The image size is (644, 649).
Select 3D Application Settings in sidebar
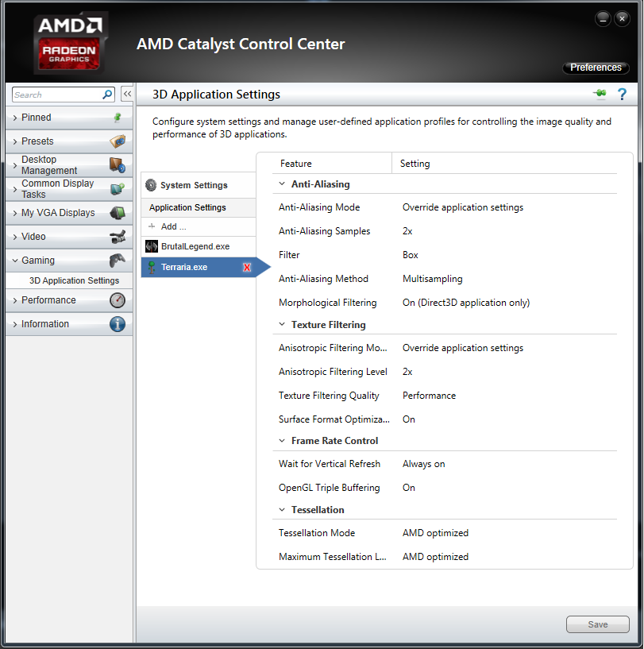click(74, 280)
